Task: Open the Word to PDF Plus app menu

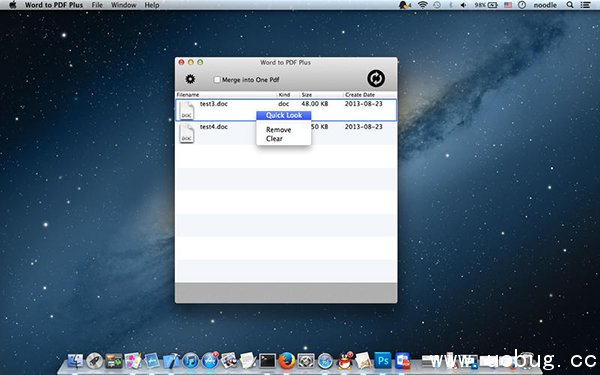Action: (x=54, y=5)
